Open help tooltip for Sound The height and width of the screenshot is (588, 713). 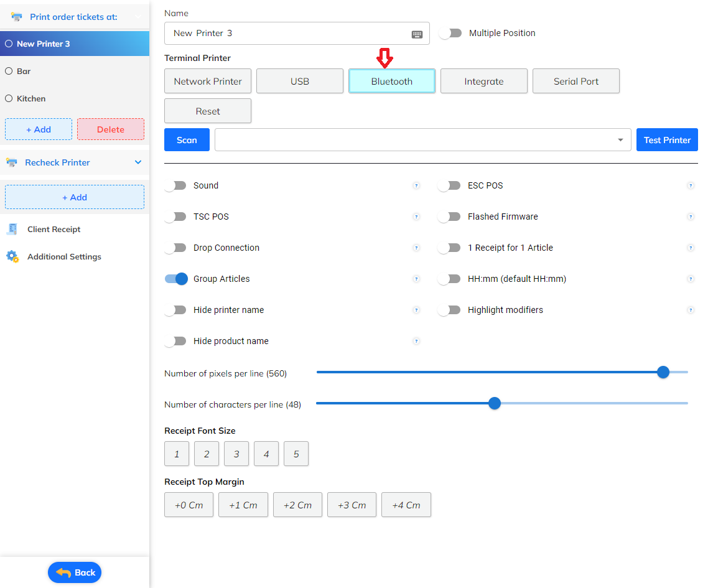point(416,185)
